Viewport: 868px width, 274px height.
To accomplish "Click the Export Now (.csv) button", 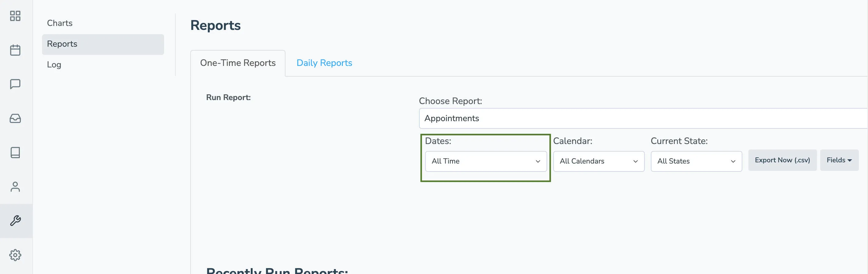I will 782,160.
